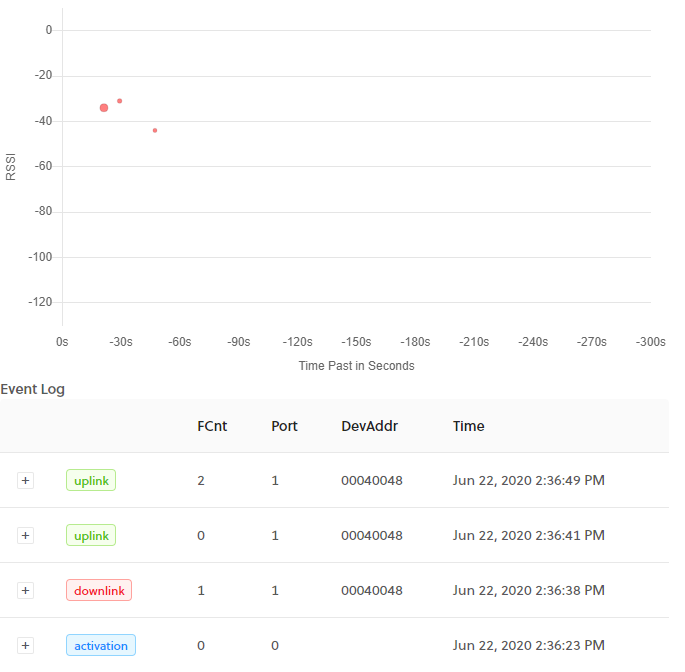Click the Event Log heading
The image size is (685, 672).
[33, 389]
